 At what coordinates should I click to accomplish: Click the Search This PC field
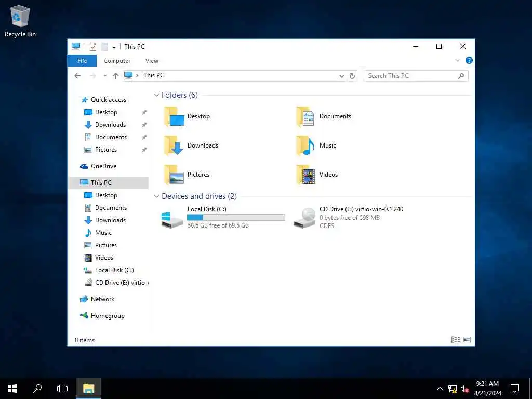point(416,76)
